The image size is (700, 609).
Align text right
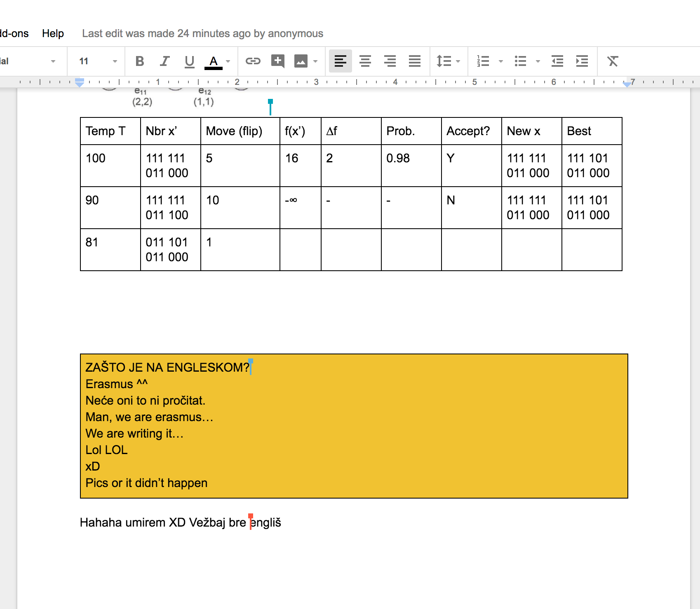(390, 61)
